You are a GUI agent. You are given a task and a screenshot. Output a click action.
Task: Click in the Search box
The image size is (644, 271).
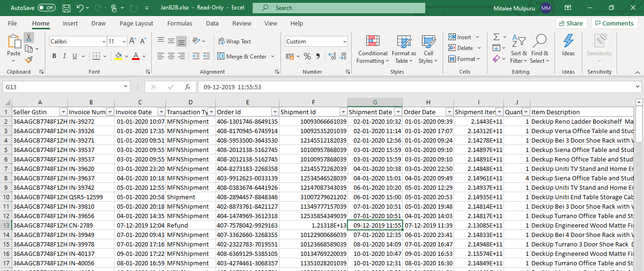point(339,8)
